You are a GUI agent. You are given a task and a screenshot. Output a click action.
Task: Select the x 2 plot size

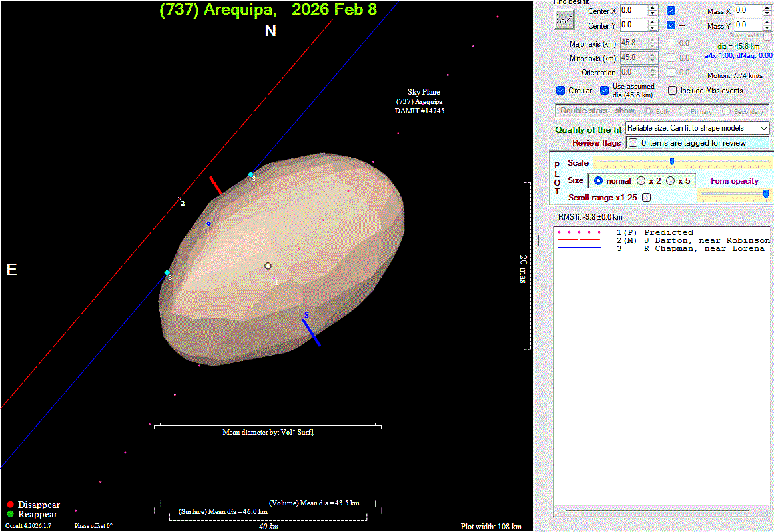(641, 180)
